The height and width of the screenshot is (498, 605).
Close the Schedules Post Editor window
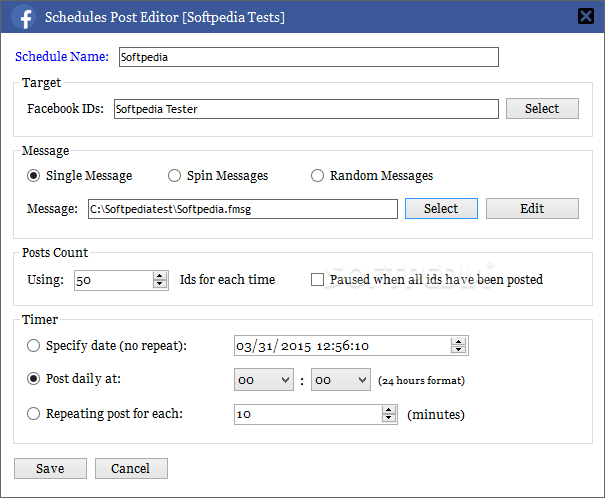586,16
